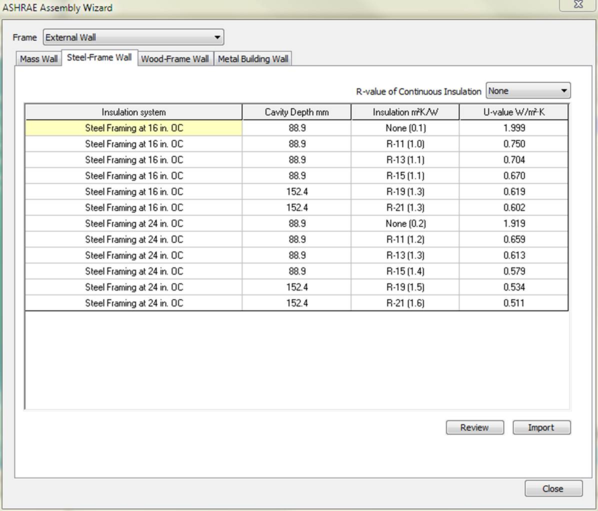Select the highlighted Steel Framing at 16 in. OC row

[x=134, y=128]
